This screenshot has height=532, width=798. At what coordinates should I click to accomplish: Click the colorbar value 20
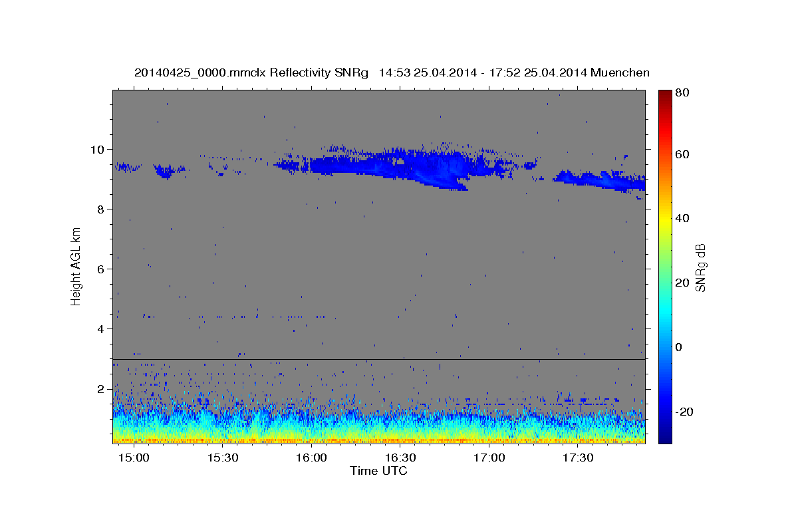(x=682, y=283)
